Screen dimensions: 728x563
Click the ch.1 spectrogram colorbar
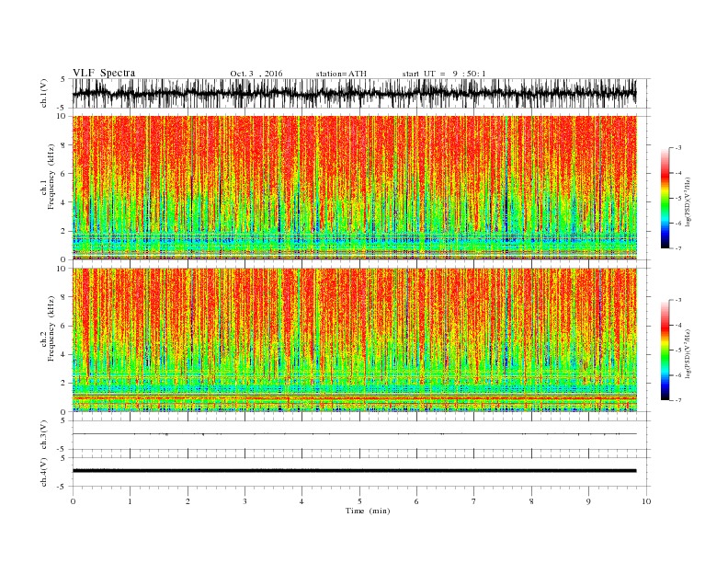[665, 199]
